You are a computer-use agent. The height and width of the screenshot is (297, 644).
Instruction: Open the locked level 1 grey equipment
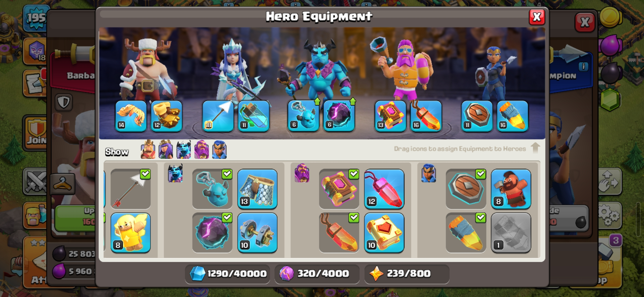pos(511,233)
